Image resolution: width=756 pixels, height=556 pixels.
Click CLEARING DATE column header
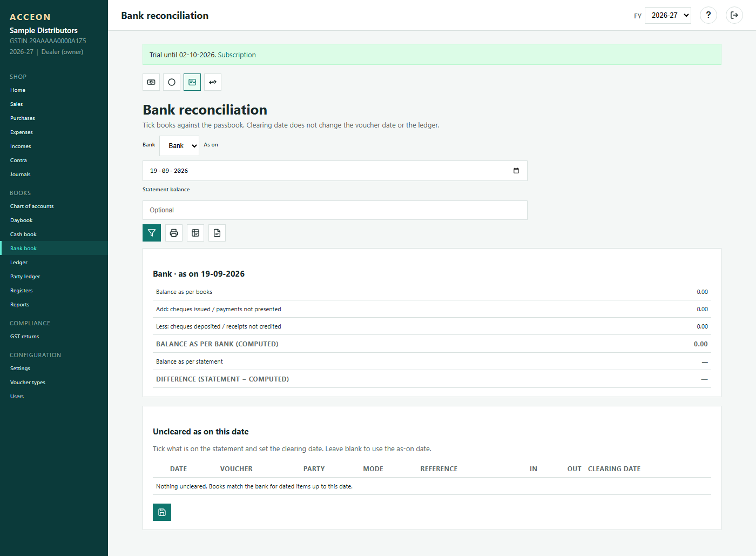614,469
